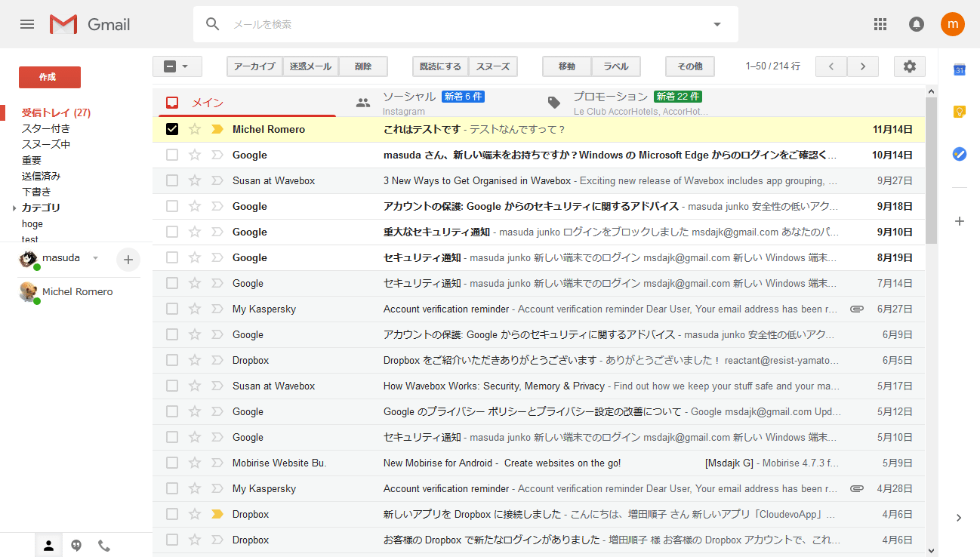Open the 重要 folder
980x557 pixels.
(32, 161)
